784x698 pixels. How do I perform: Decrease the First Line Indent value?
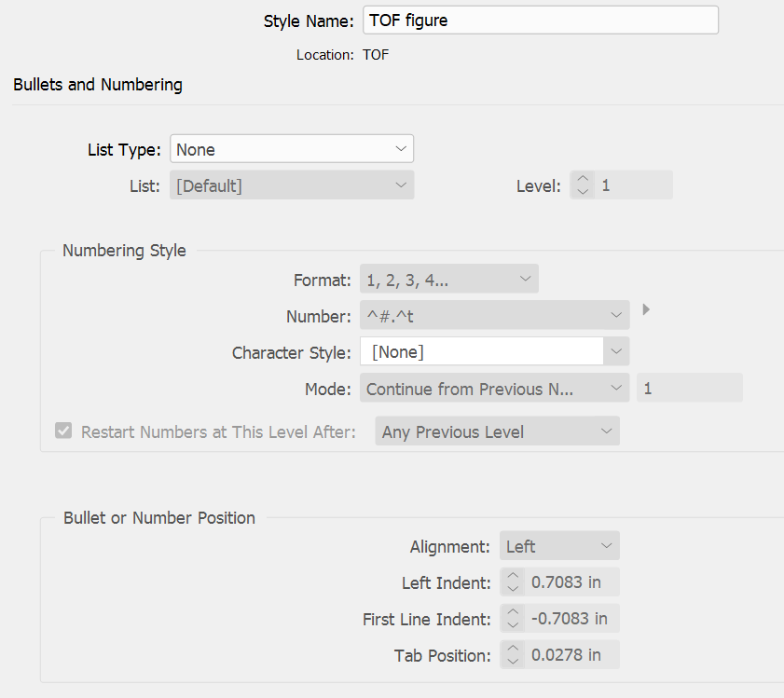tap(513, 623)
